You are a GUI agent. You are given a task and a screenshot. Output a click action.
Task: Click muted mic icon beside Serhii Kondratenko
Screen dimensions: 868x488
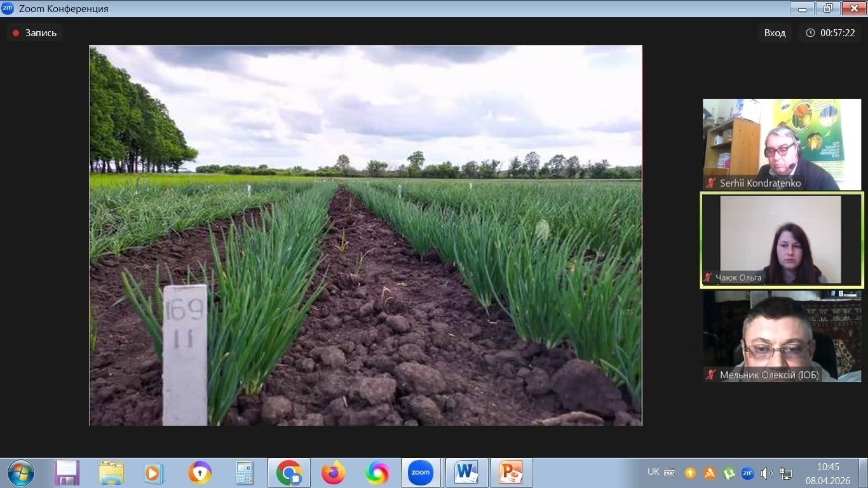(711, 183)
